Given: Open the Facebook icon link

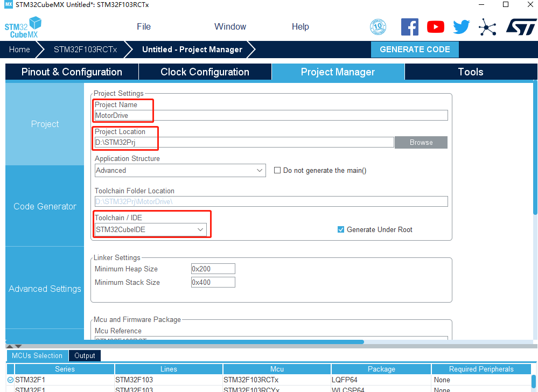Looking at the screenshot, I should (410, 27).
